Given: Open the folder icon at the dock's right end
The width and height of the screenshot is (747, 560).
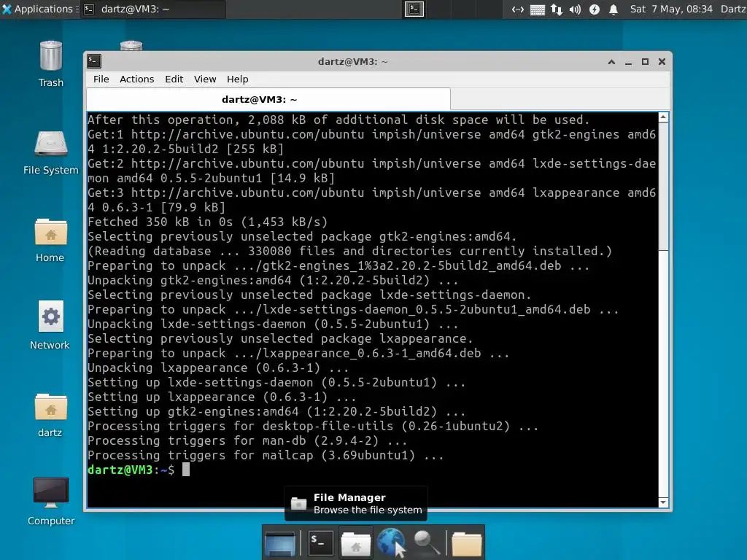Looking at the screenshot, I should 466,544.
